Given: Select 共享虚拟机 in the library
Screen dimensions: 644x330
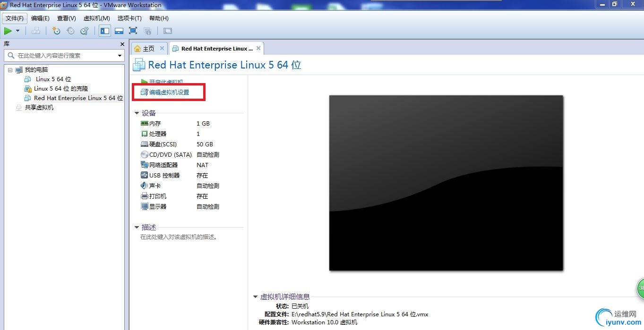Looking at the screenshot, I should 39,108.
